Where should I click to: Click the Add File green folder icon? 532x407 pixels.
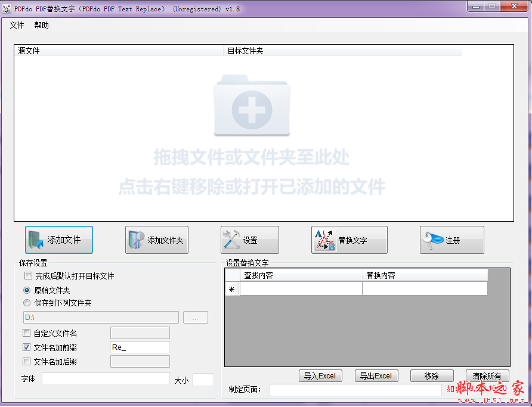coord(36,240)
